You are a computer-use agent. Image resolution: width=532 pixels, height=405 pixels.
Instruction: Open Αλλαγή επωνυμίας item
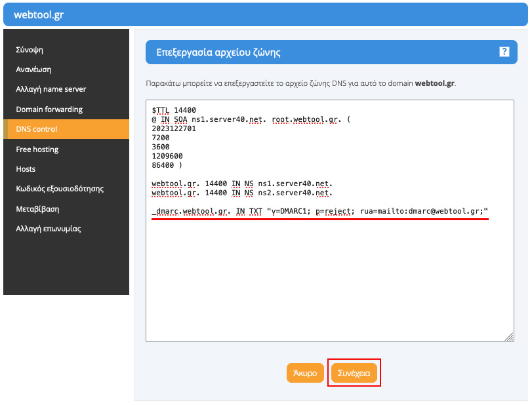(49, 229)
